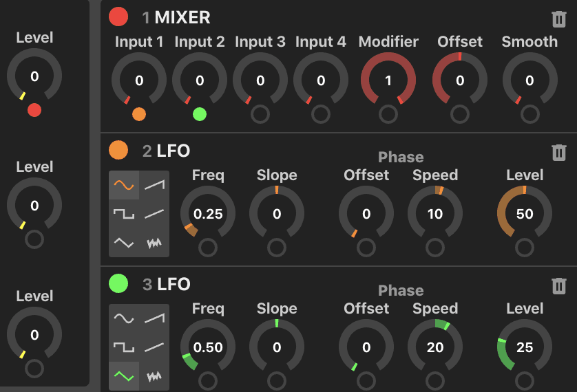Viewport: 577px width, 392px height.
Task: Click modulation circle below 2 LFO Freq
Action: (x=208, y=248)
